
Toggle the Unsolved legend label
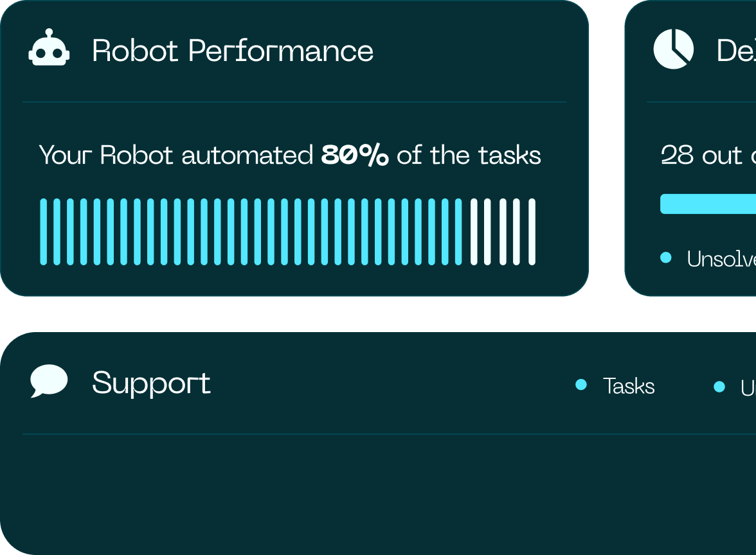[x=721, y=259]
